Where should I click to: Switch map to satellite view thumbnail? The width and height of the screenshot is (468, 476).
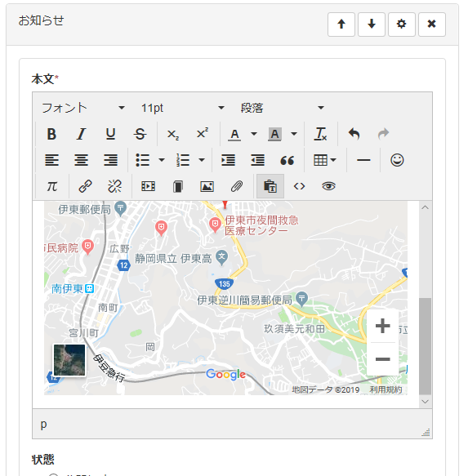coord(69,360)
